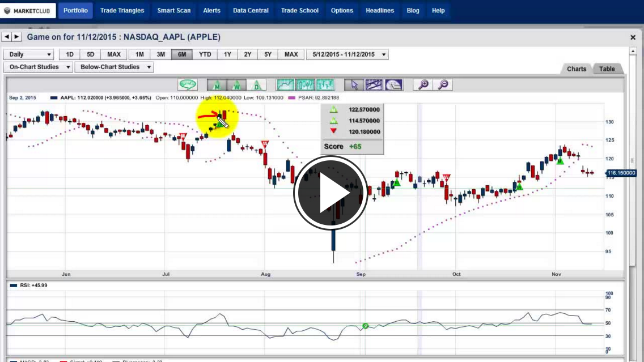Click the vertical scrollbar up arrow
The width and height of the screenshot is (644, 362).
(x=633, y=52)
